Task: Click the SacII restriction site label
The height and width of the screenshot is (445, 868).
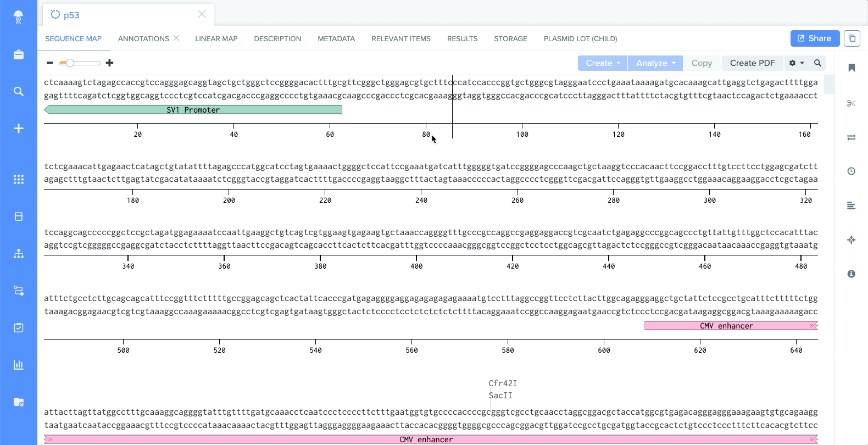Action: 500,395
